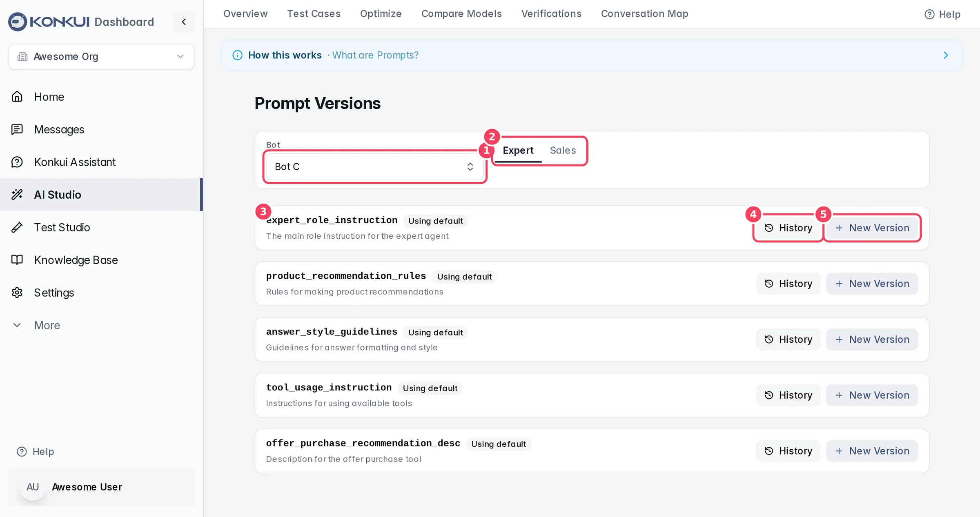
Task: Click the AU user avatar
Action: tap(33, 487)
